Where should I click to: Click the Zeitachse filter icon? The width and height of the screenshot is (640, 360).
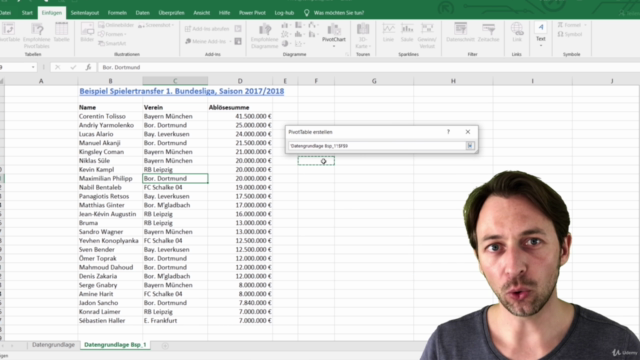click(x=489, y=33)
